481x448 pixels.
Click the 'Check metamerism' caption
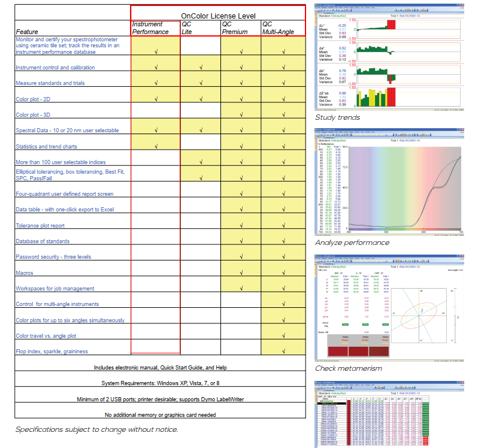coord(349,368)
